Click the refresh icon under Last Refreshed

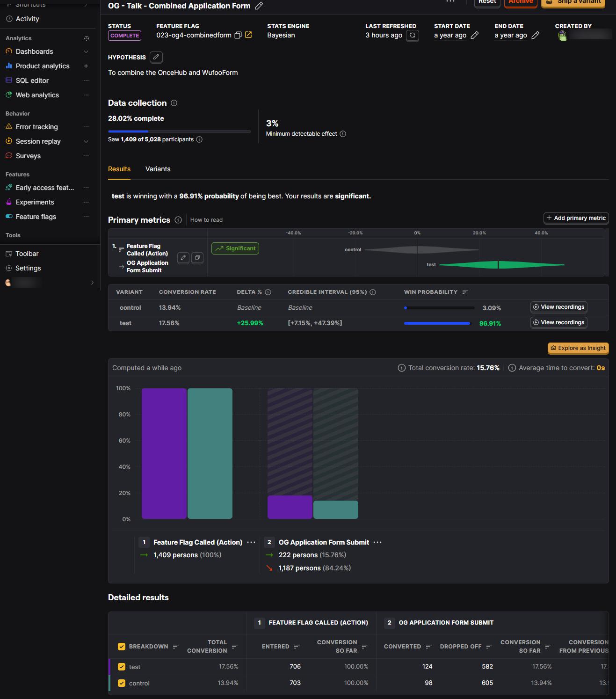[x=412, y=36]
